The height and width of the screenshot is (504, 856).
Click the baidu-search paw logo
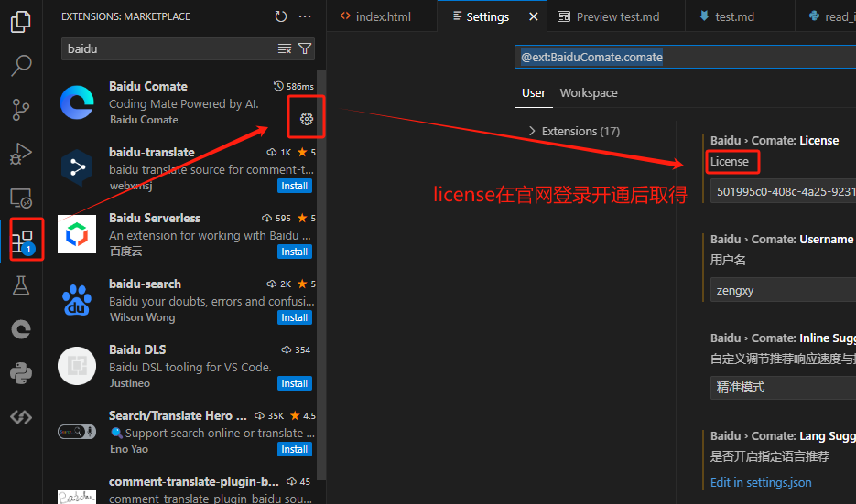(x=77, y=300)
